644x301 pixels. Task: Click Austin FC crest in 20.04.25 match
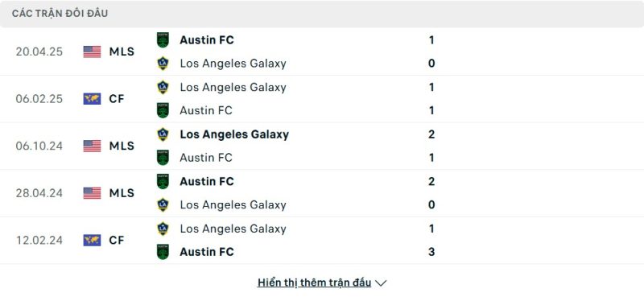163,39
